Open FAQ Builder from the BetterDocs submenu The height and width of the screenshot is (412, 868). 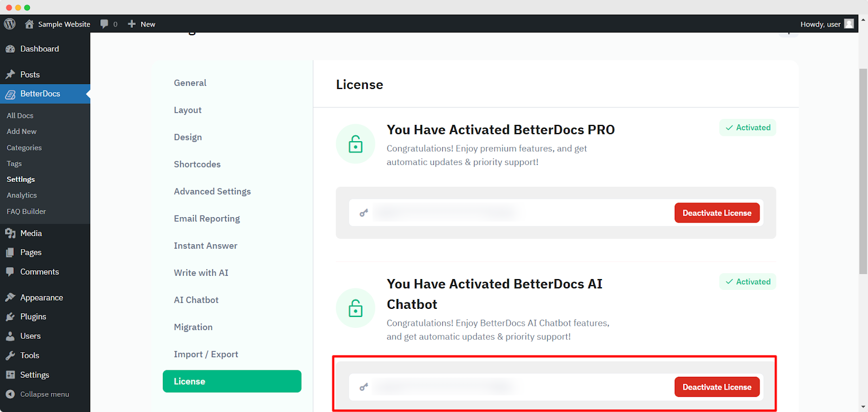click(26, 211)
